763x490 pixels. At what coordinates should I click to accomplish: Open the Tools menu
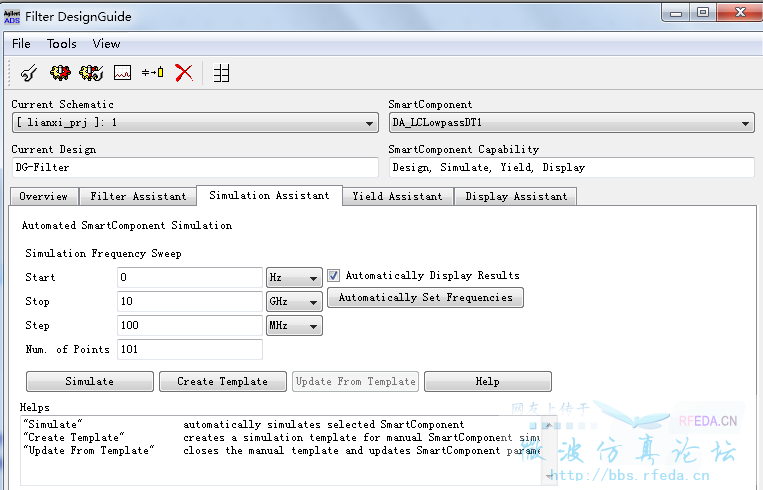coord(61,44)
